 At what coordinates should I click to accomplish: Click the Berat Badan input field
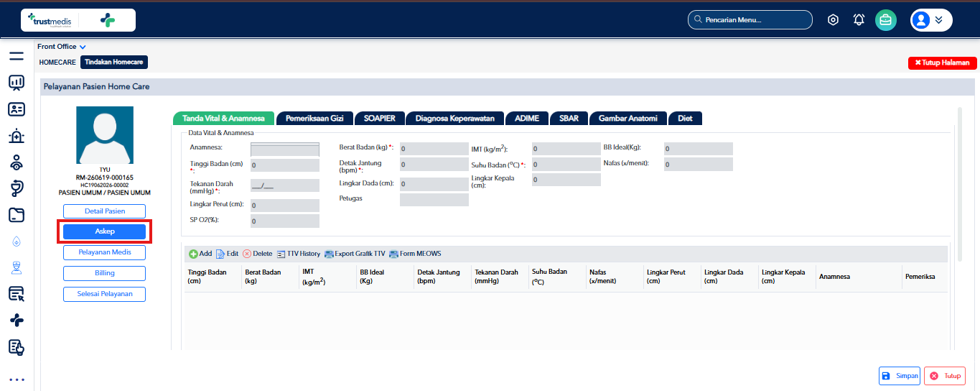tap(434, 149)
